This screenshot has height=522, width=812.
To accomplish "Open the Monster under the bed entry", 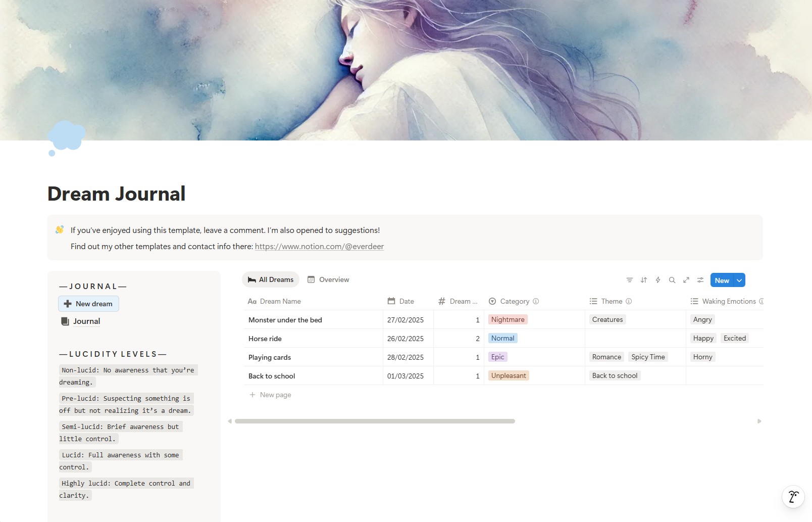I will tap(285, 320).
